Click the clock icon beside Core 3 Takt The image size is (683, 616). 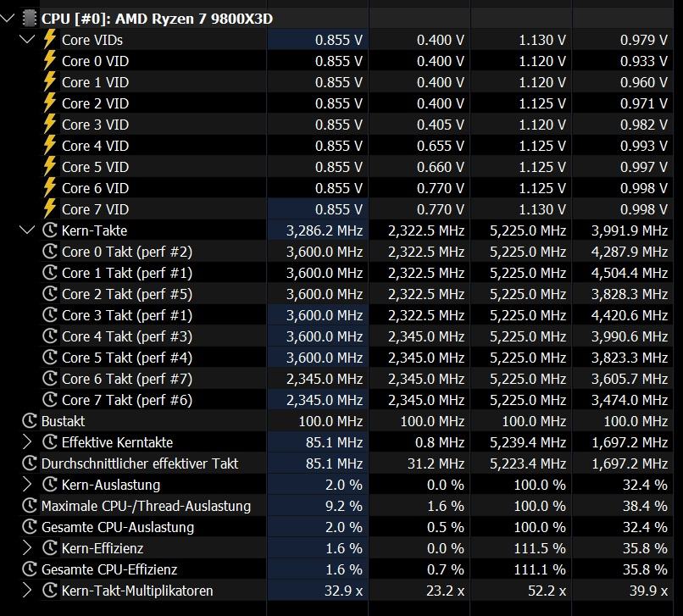click(x=50, y=315)
